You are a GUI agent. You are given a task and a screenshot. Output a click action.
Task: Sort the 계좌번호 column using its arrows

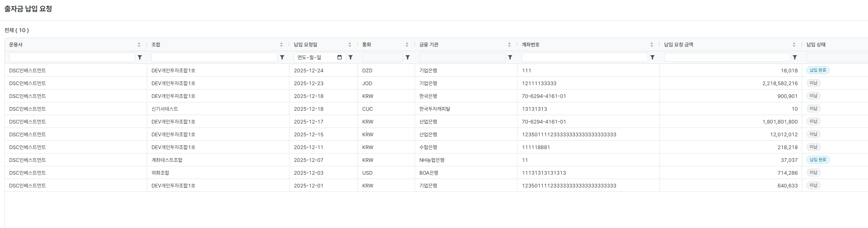[652, 45]
